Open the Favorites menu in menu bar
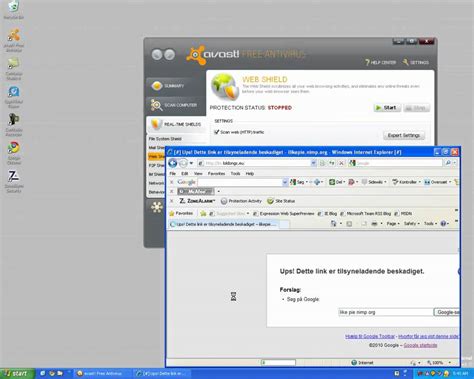This screenshot has height=379, width=474. 216,174
